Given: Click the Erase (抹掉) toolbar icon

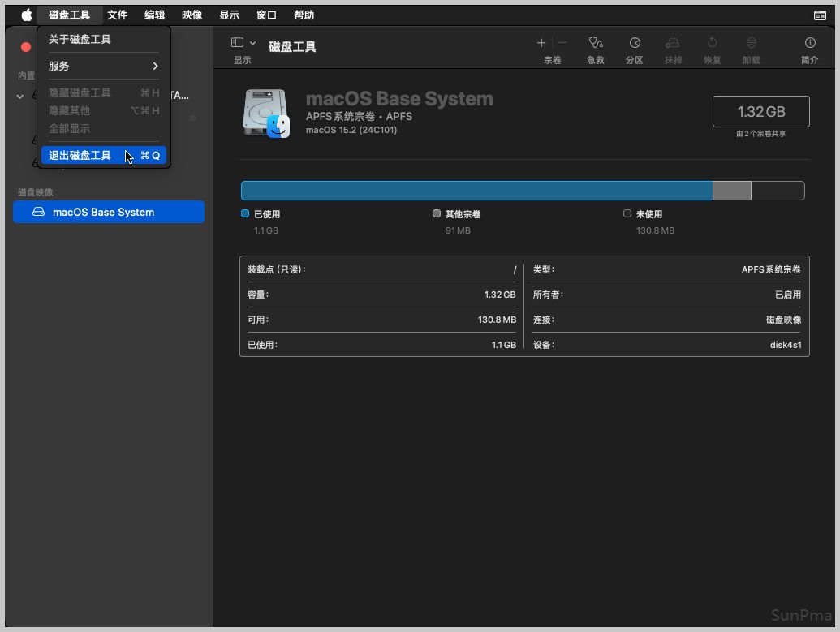Looking at the screenshot, I should tap(673, 43).
